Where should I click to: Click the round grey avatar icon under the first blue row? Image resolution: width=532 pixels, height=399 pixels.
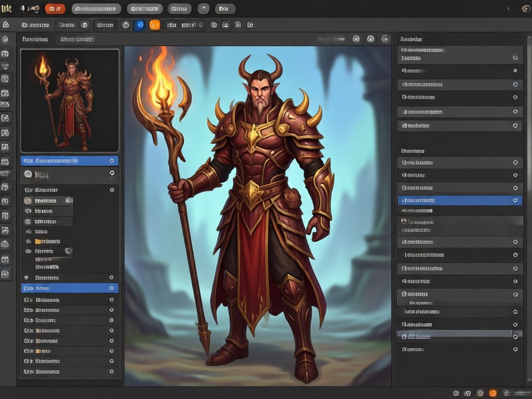tap(28, 175)
